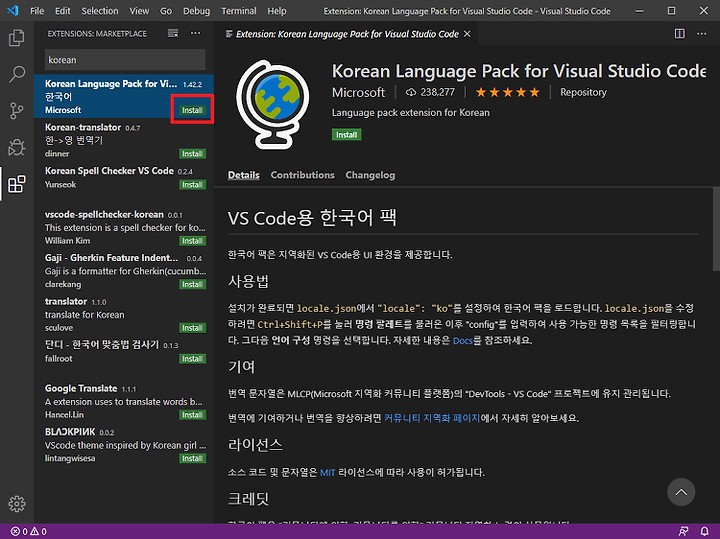Install the BLACKPINK theme extension
The image size is (720, 539).
click(x=192, y=458)
